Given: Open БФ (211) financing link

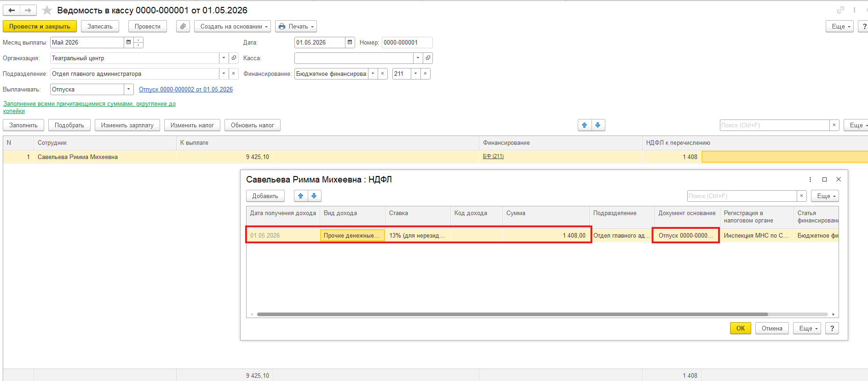Looking at the screenshot, I should tap(493, 156).
